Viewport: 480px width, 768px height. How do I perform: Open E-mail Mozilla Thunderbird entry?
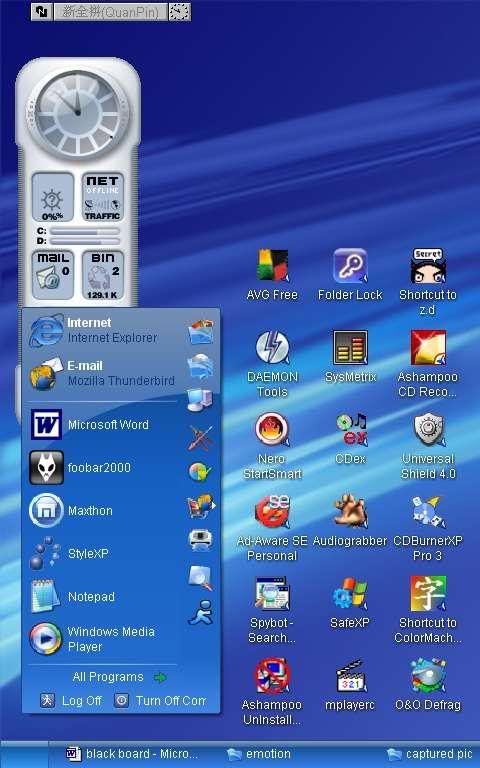pos(102,373)
